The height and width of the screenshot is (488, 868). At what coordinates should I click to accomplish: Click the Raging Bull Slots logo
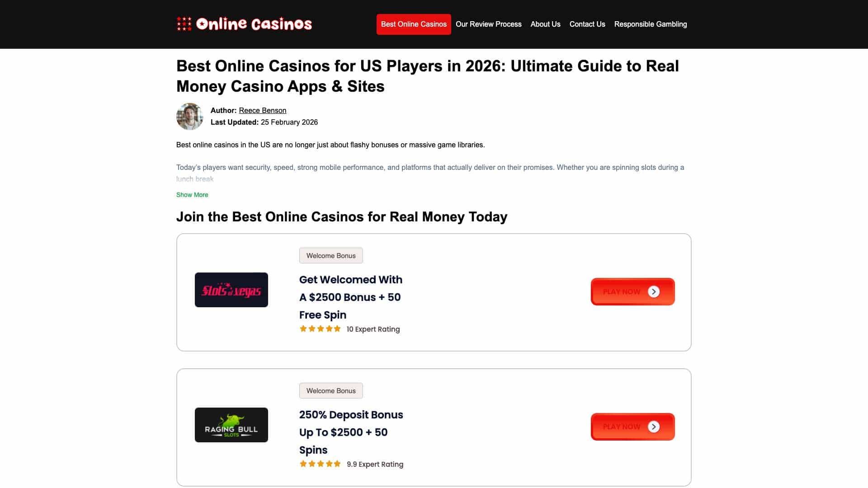231,425
